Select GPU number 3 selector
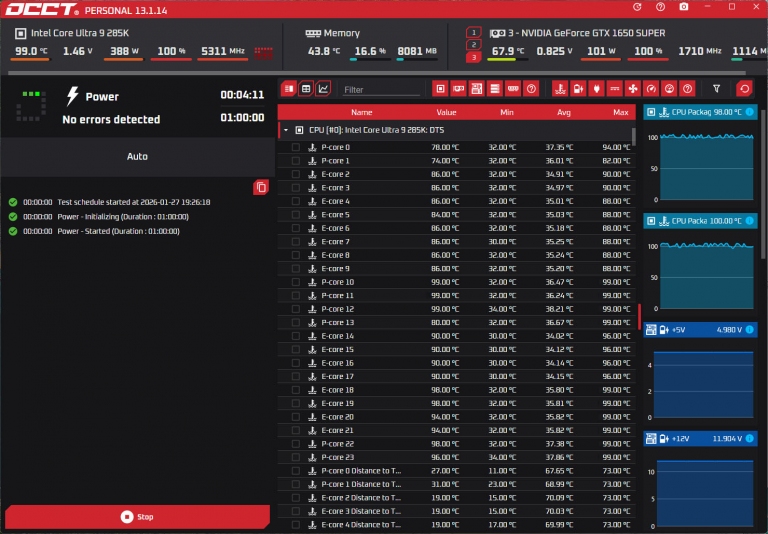Screen dimensions: 768x534 (474, 57)
